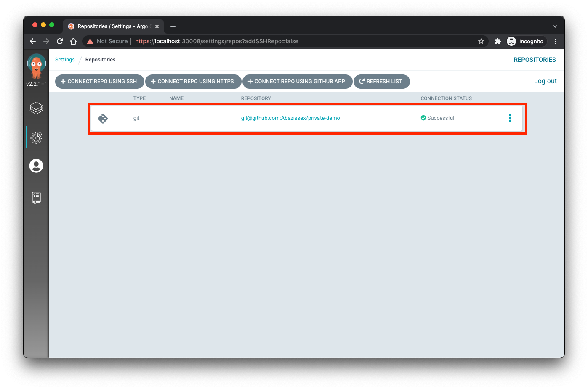Click Connect Repo Using GitHub App
The image size is (588, 389).
pyautogui.click(x=297, y=81)
